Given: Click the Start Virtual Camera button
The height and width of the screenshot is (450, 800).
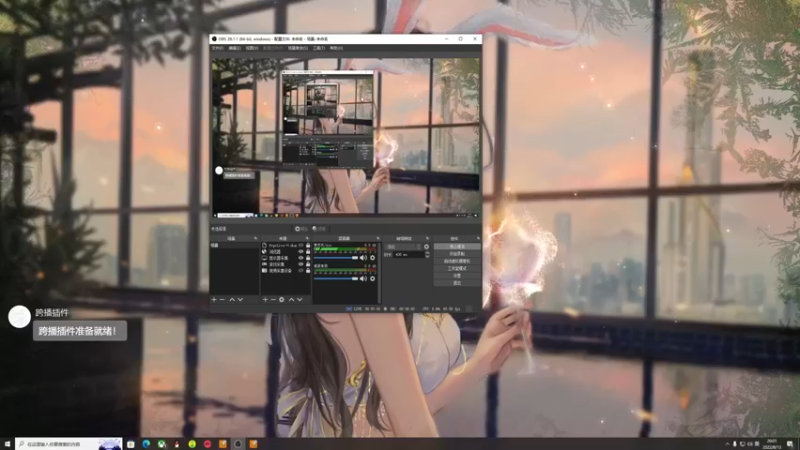Looking at the screenshot, I should click(457, 261).
